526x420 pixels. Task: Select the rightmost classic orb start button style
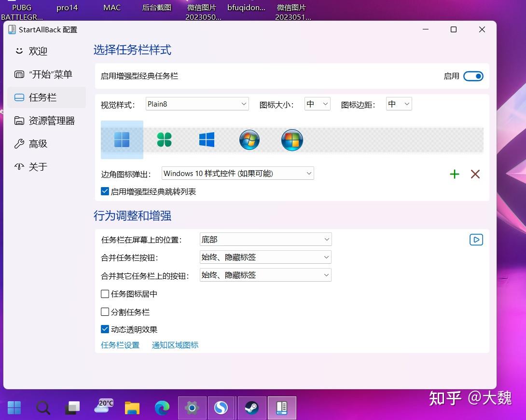292,140
